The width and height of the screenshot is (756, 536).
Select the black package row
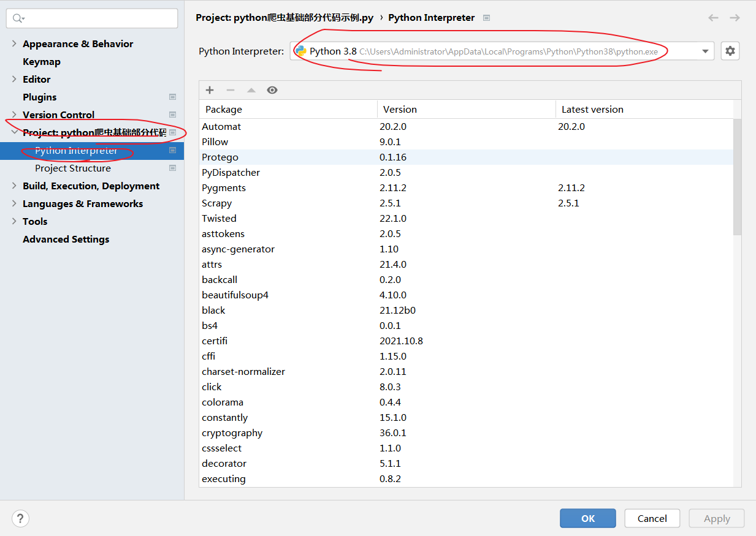(466, 310)
